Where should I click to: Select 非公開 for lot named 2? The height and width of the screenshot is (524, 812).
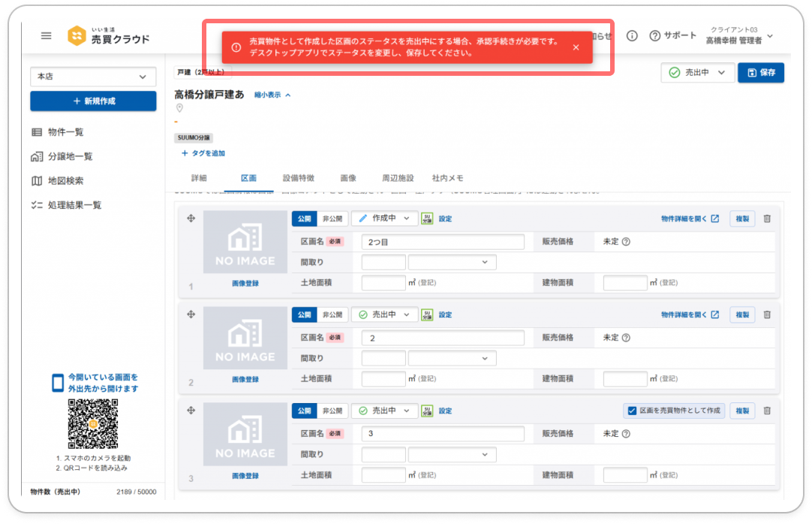click(x=332, y=315)
